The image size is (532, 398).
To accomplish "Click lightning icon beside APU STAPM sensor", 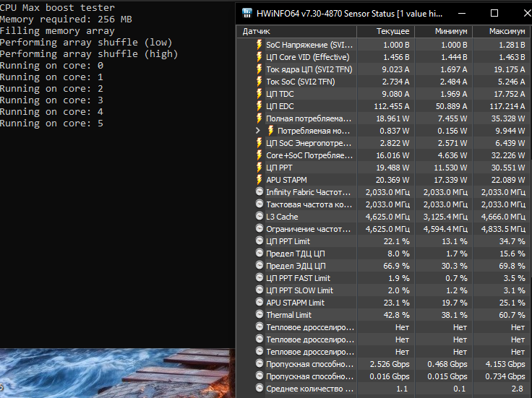I will click(259, 180).
